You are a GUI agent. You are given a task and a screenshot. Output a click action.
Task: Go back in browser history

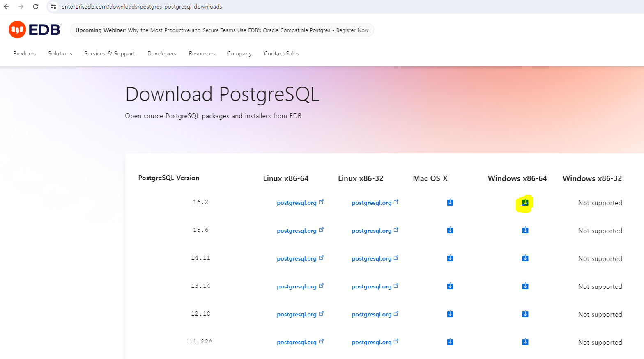[x=7, y=7]
